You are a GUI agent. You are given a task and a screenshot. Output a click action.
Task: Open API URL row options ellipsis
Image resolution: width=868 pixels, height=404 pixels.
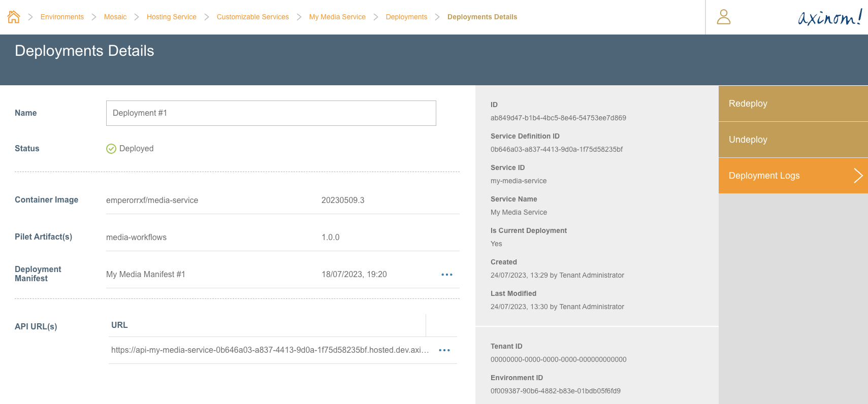coord(444,350)
